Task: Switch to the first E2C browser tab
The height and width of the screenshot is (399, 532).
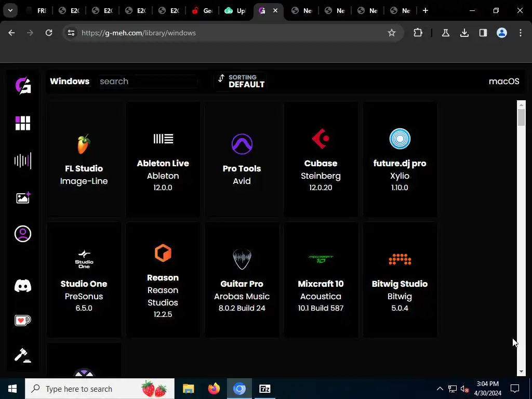Action: click(69, 10)
